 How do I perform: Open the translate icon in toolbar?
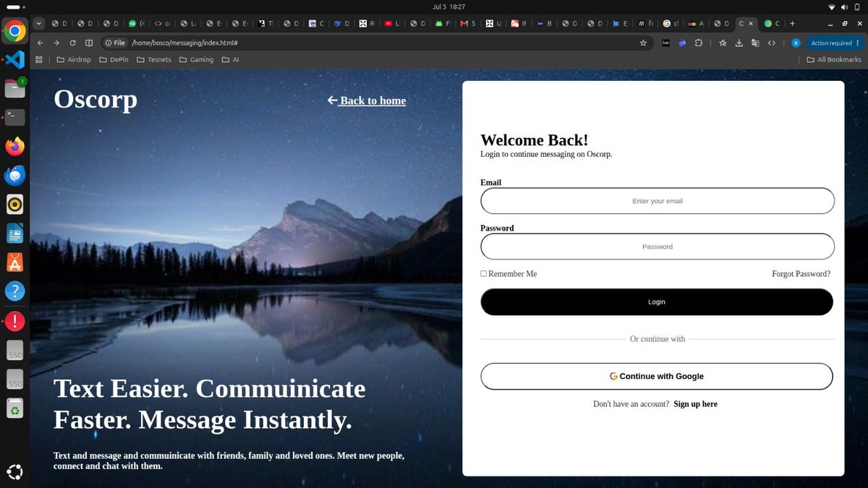pos(755,43)
